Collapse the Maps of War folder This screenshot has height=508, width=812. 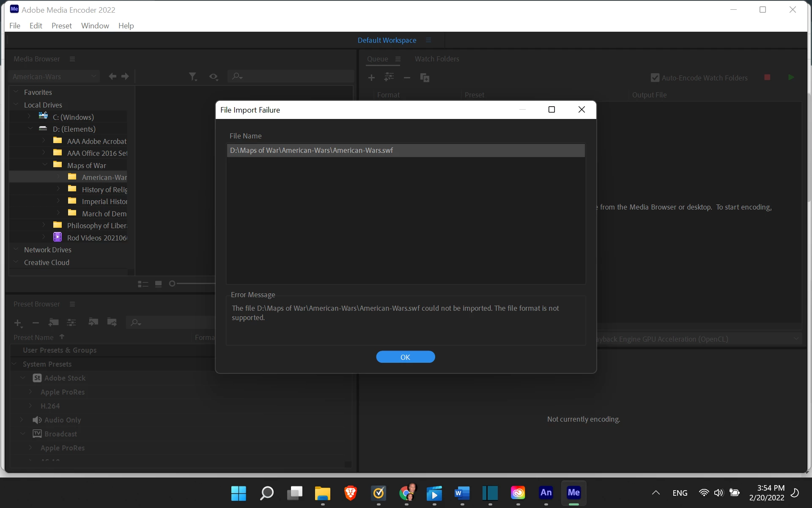(x=45, y=165)
